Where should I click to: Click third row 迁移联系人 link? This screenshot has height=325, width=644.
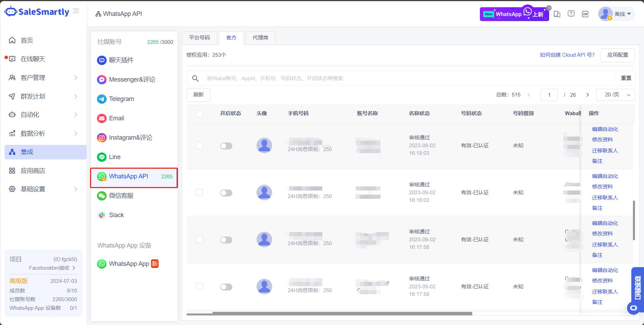click(605, 245)
